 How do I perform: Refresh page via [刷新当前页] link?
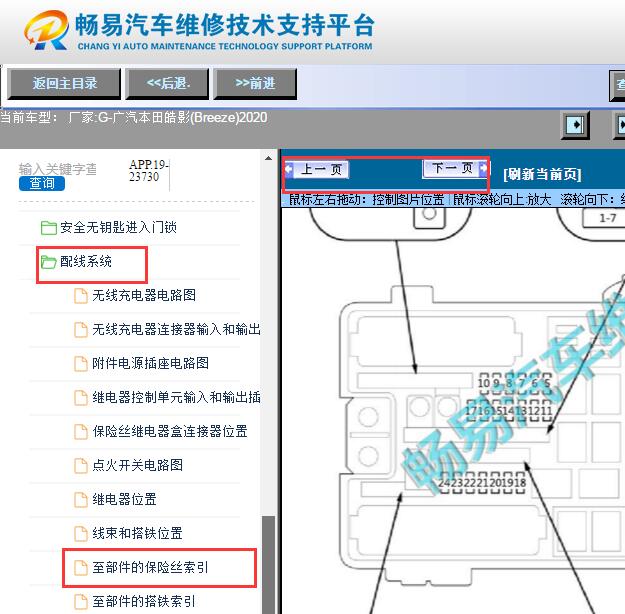pos(542,174)
